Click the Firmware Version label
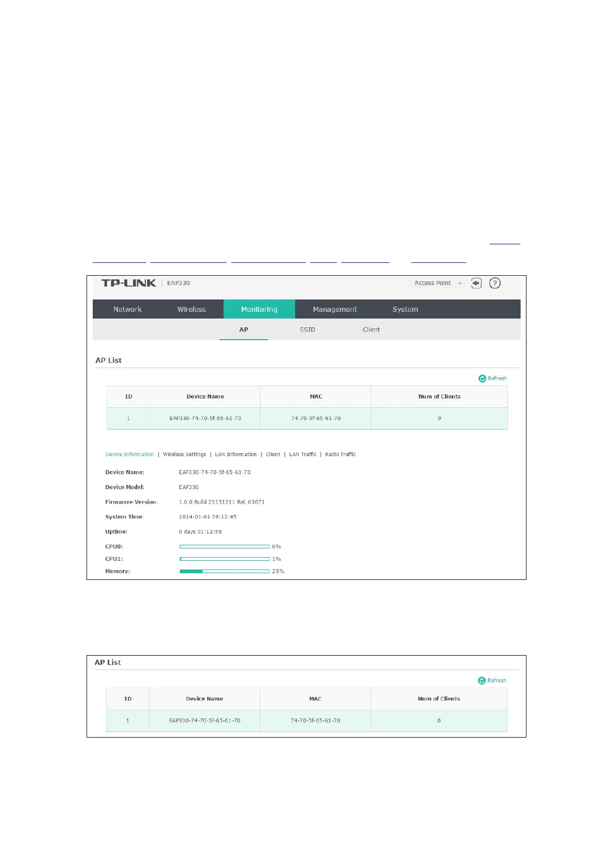 (131, 502)
